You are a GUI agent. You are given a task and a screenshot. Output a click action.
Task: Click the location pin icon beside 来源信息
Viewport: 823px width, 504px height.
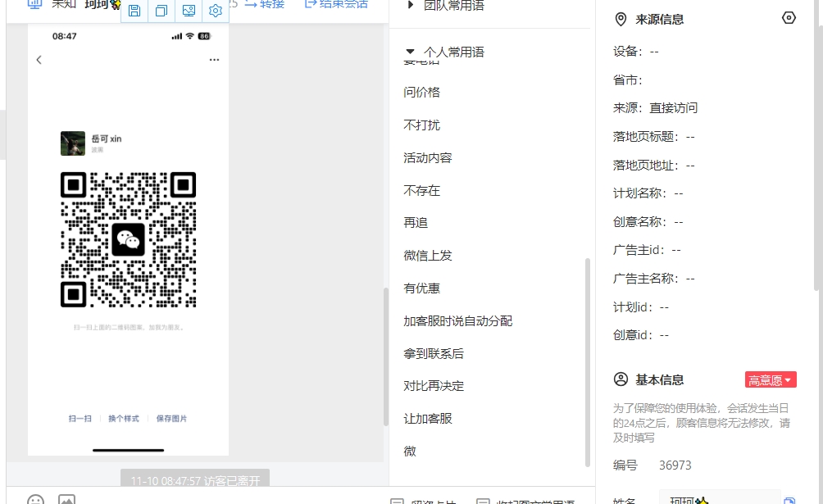coord(621,20)
